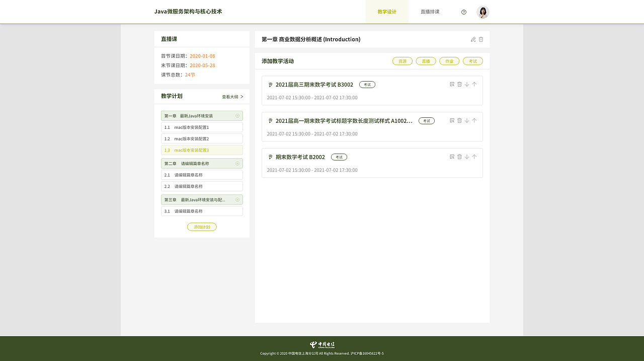Click the course title Java微服务架构与核心技术

point(188,12)
